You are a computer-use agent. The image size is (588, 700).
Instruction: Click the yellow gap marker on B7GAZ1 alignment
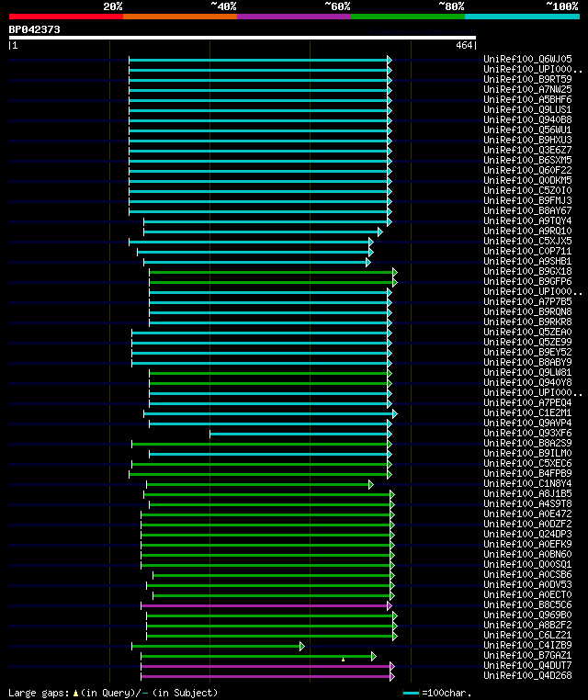point(343,660)
